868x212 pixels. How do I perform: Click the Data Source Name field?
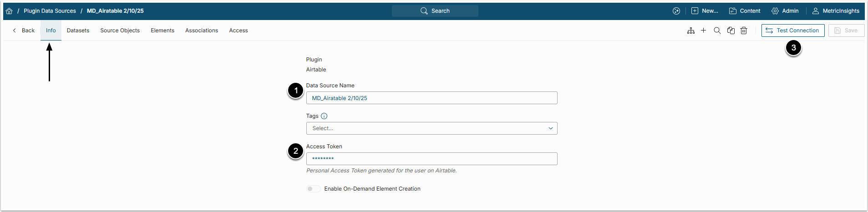point(431,98)
